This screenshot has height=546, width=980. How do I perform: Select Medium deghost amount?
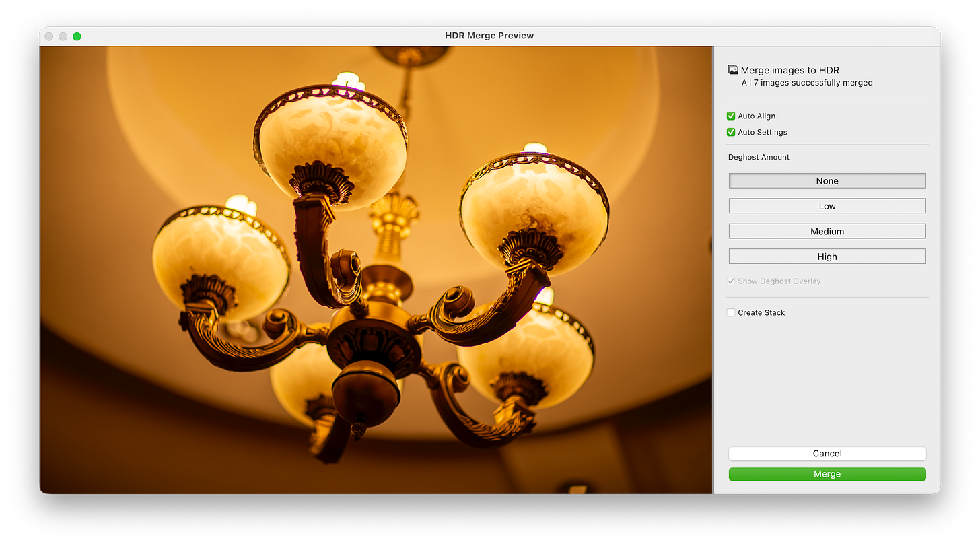[827, 231]
